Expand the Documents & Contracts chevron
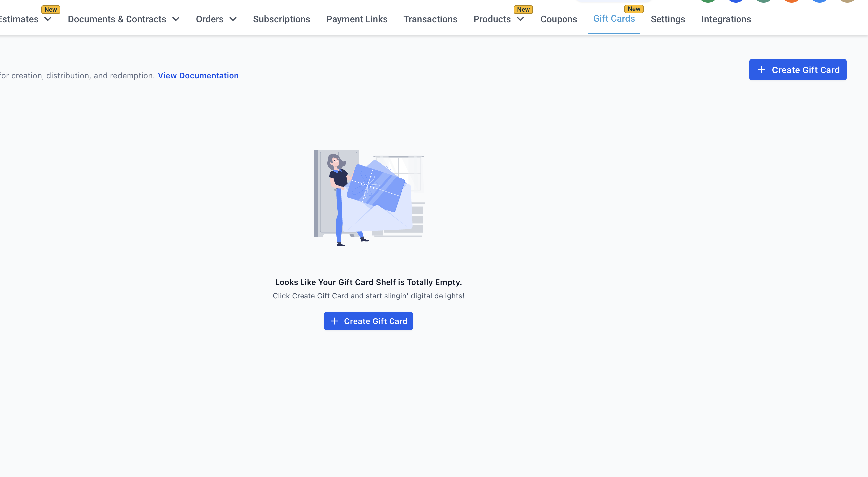868x477 pixels. click(176, 19)
